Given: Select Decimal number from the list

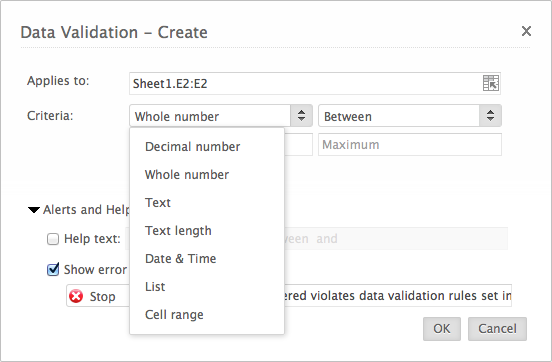Looking at the screenshot, I should pyautogui.click(x=193, y=146).
